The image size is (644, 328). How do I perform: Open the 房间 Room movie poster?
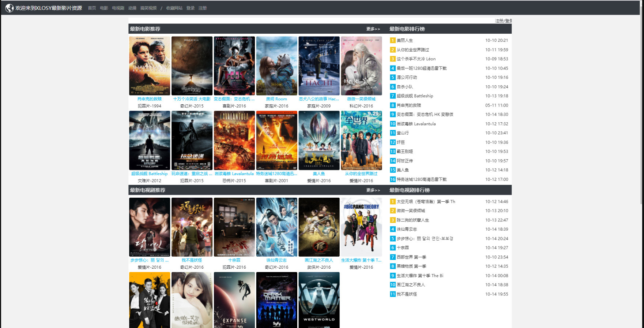point(277,66)
